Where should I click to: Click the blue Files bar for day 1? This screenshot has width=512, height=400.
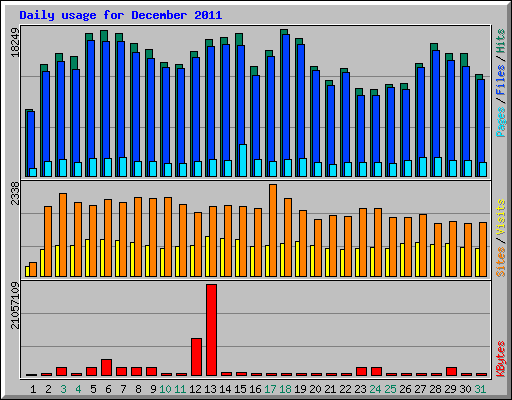[31, 140]
